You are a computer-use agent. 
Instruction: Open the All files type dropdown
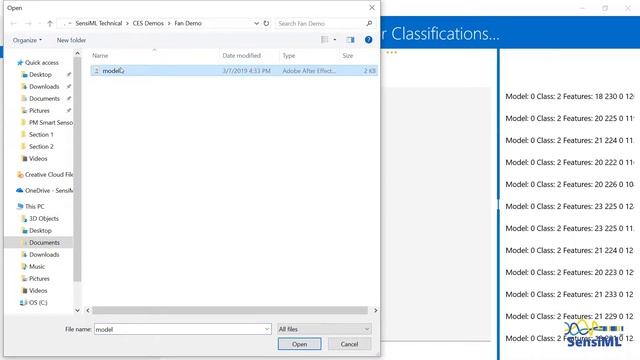324,329
